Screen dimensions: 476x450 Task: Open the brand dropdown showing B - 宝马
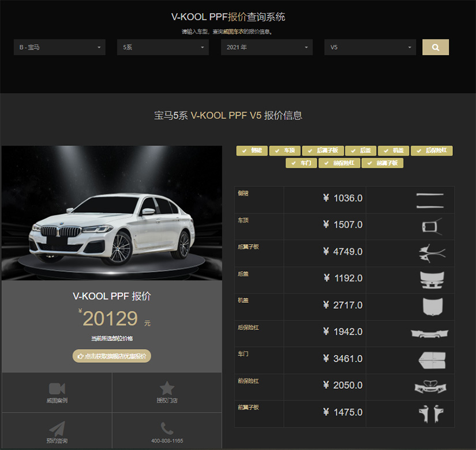point(59,47)
